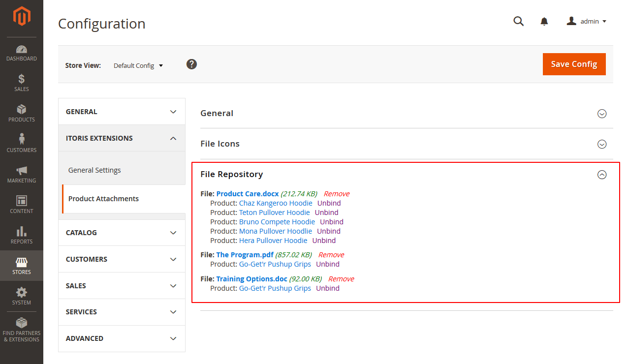
Task: Expand the GENERAL settings tab group
Action: tap(122, 112)
